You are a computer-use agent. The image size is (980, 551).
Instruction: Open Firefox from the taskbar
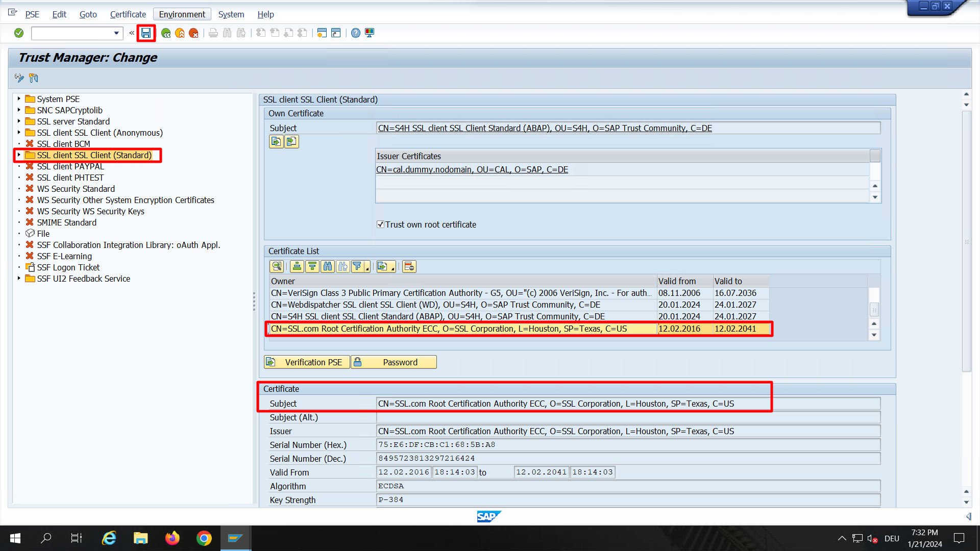tap(173, 538)
